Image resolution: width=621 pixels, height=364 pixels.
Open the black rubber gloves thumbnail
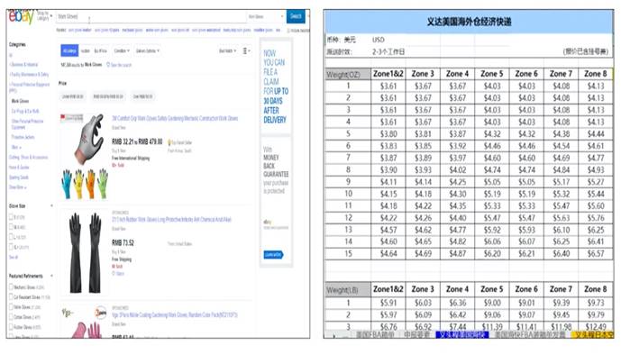pyautogui.click(x=85, y=252)
